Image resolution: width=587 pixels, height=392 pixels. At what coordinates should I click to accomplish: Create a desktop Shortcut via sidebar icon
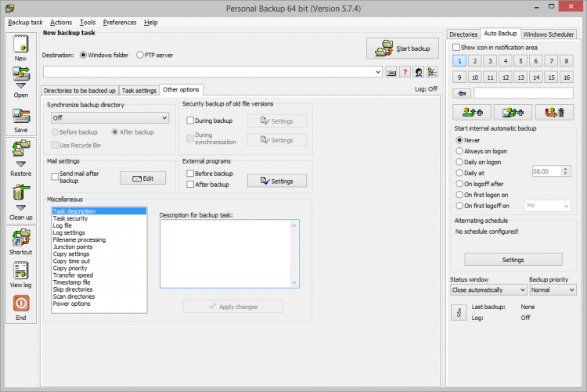click(x=21, y=238)
